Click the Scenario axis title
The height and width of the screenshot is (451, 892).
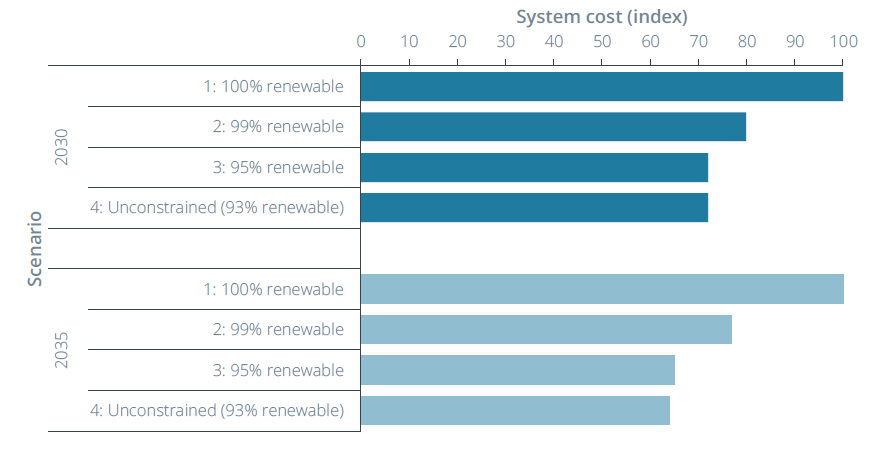[x=35, y=248]
